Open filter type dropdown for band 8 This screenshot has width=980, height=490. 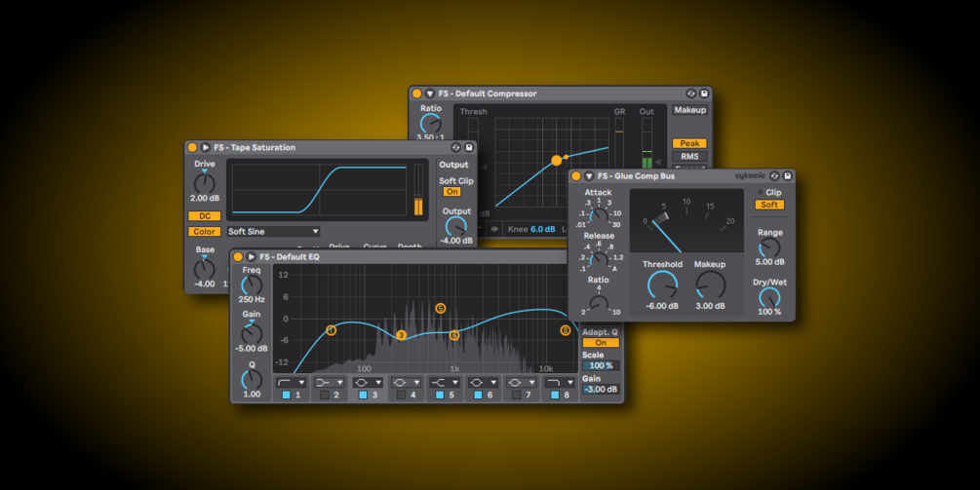coord(560,383)
